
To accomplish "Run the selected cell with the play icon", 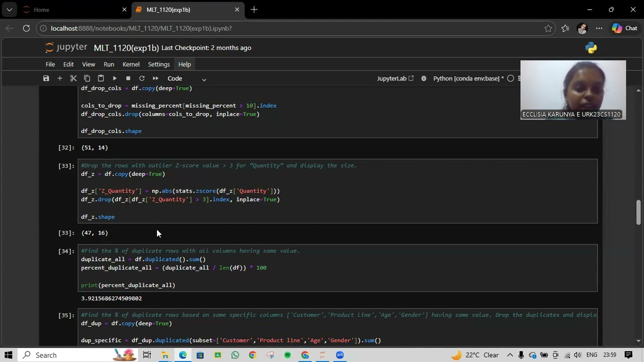I will pos(115,78).
